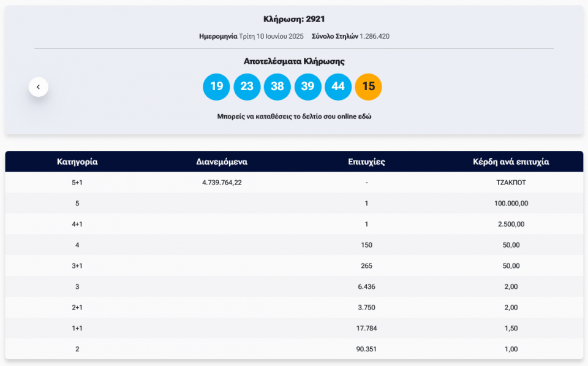Viewport: 588px width, 366px height.
Task: Select the blue number 38 ball
Action: pos(277,86)
